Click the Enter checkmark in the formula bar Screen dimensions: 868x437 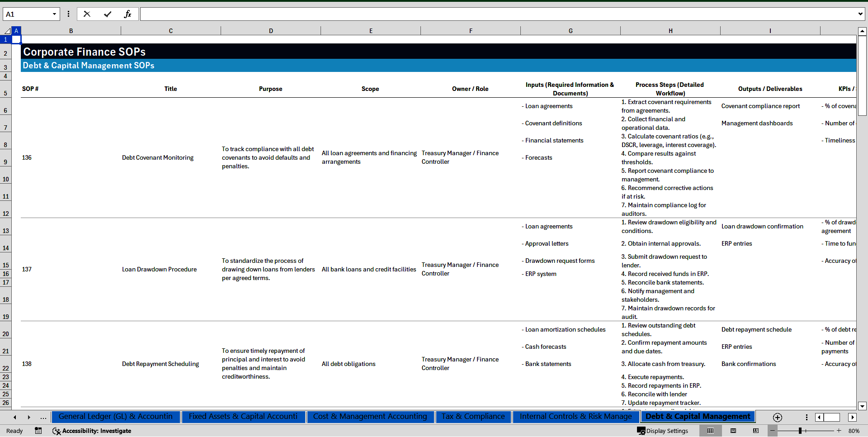point(108,14)
